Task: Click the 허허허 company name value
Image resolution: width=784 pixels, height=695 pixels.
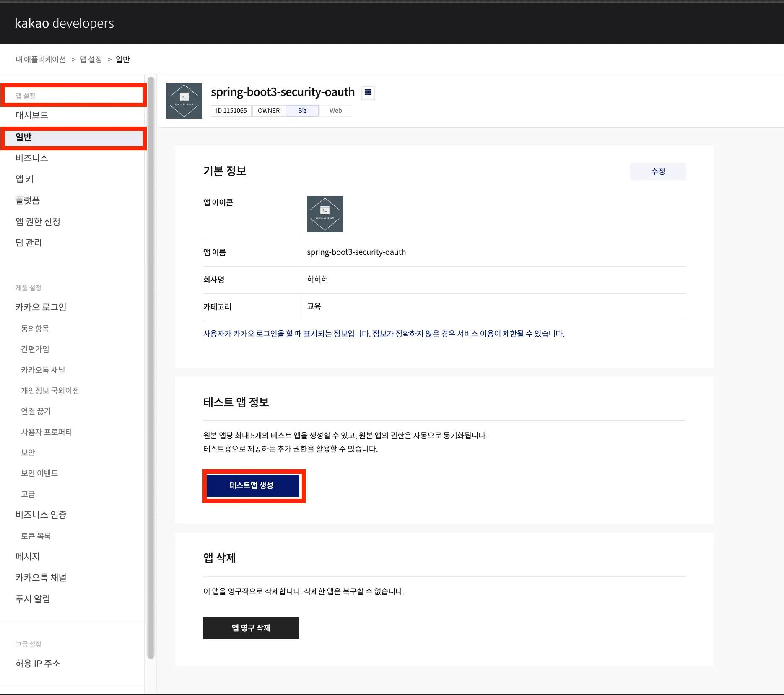Action: point(317,279)
